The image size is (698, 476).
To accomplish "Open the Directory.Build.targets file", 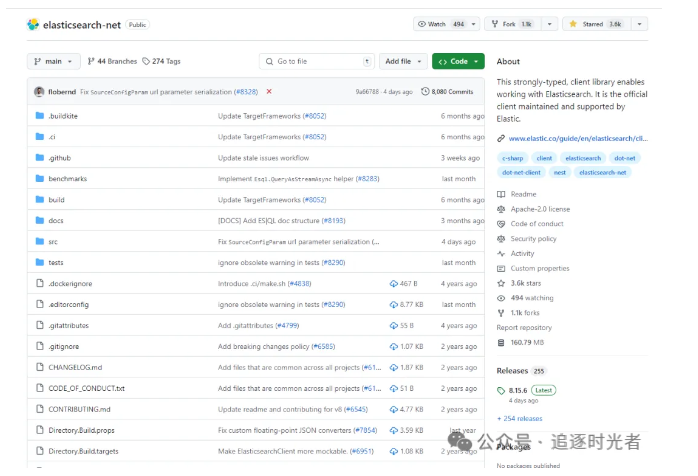I will coord(83,451).
